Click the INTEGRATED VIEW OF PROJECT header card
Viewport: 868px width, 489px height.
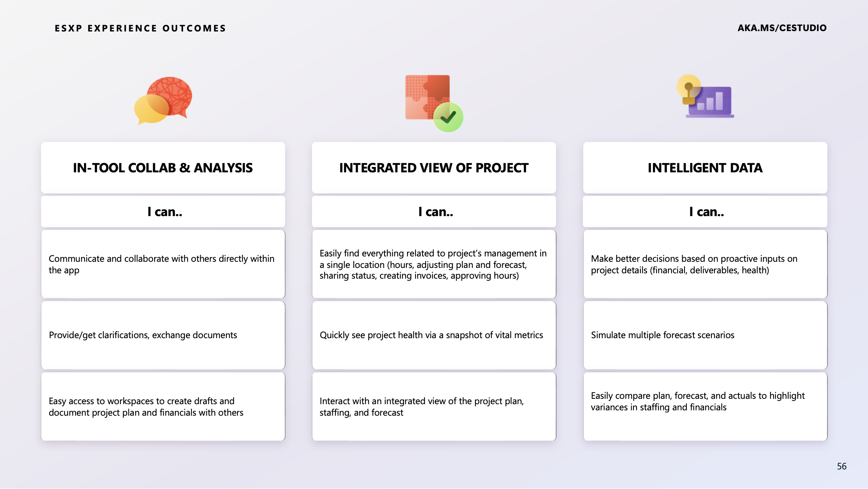point(434,168)
